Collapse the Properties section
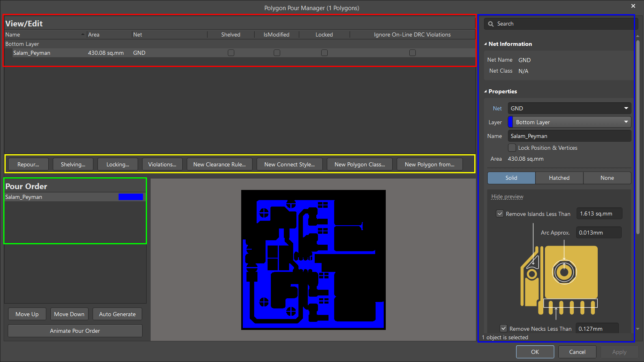 click(x=486, y=92)
